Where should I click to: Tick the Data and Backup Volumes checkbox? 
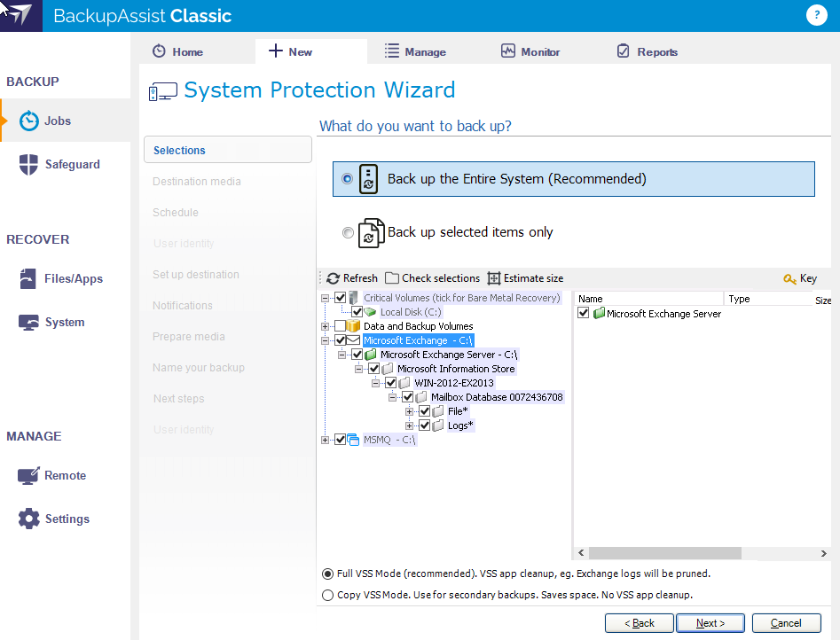pyautogui.click(x=341, y=326)
